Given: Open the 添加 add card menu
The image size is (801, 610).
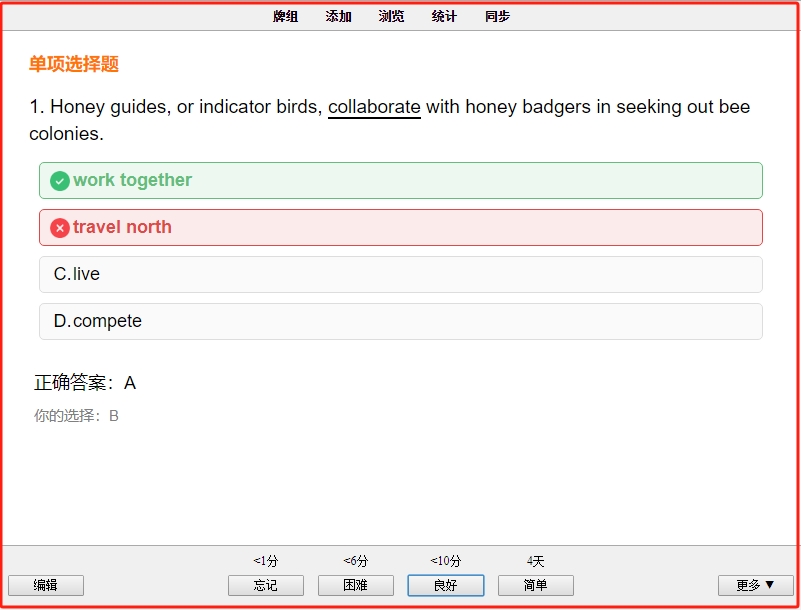Looking at the screenshot, I should [338, 16].
